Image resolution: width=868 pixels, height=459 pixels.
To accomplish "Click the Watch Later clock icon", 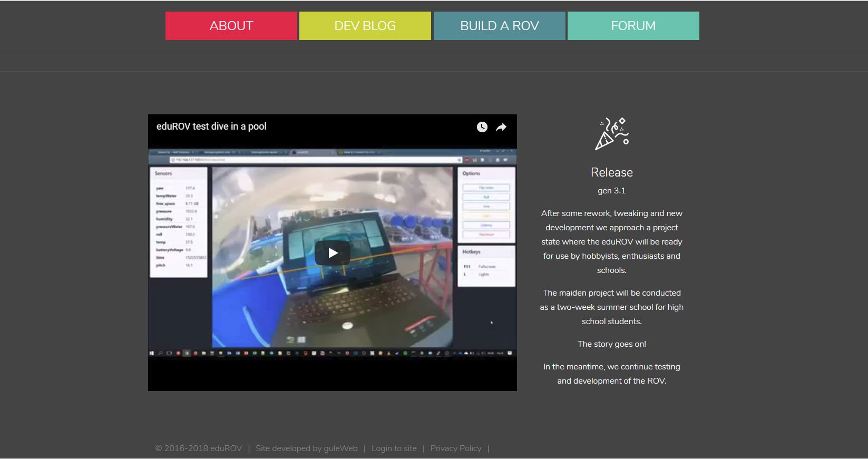I will click(482, 127).
